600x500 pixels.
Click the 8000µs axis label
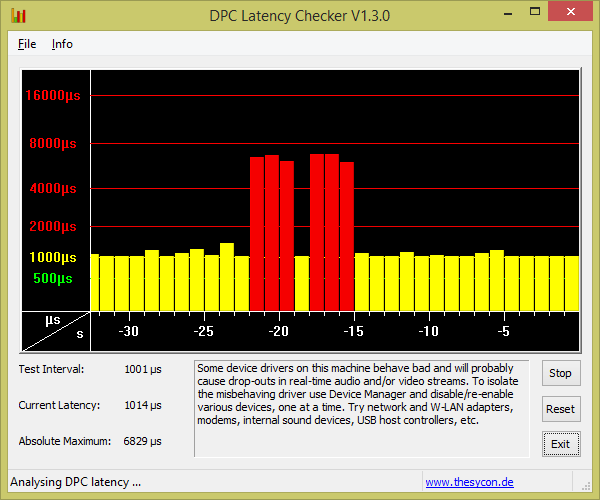pos(53,143)
